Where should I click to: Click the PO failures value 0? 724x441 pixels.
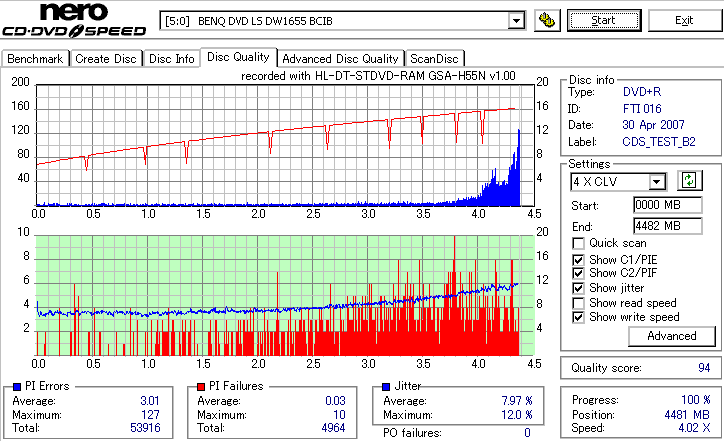point(527,433)
